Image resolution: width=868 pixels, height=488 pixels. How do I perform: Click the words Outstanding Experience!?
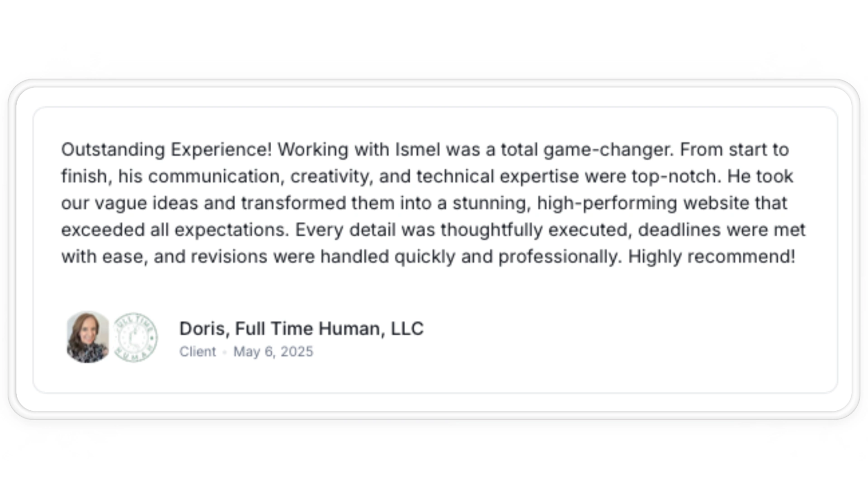point(166,150)
